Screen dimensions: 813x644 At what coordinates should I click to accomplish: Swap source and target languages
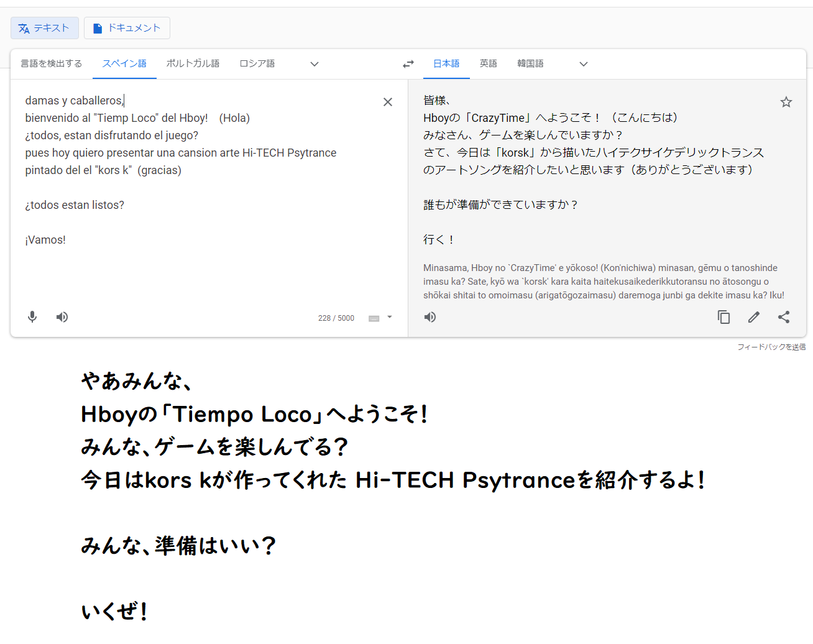point(408,64)
